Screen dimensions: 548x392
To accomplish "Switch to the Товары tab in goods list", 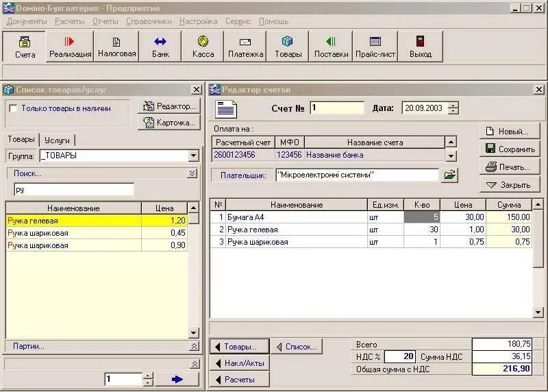I will (21, 139).
